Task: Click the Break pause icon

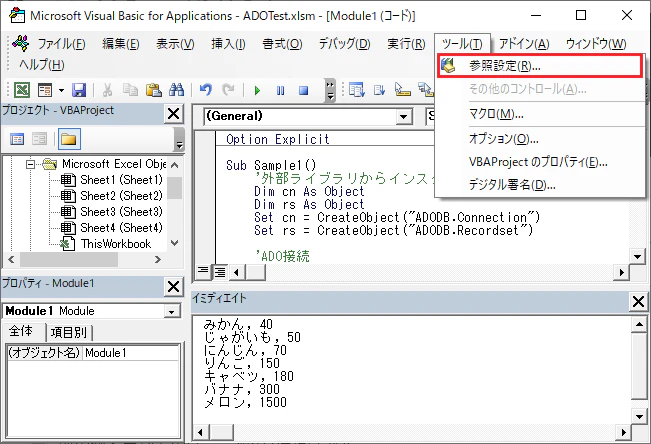Action: point(281,90)
